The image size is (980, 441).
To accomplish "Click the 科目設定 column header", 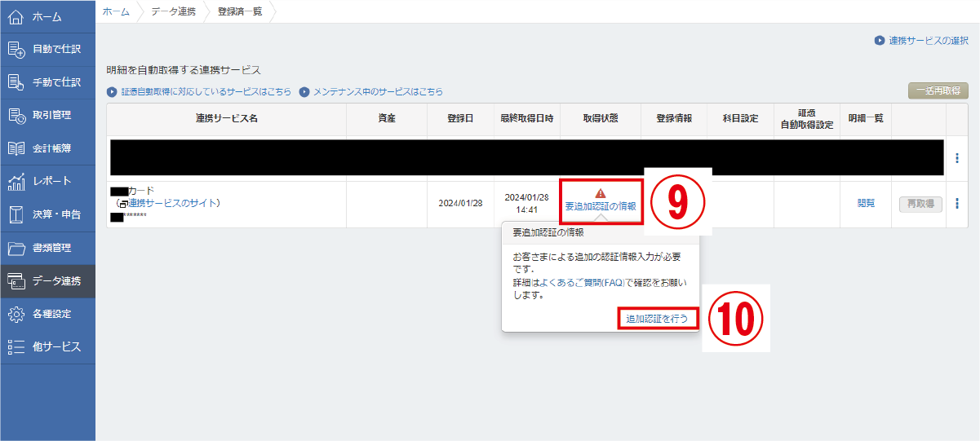I will click(741, 119).
